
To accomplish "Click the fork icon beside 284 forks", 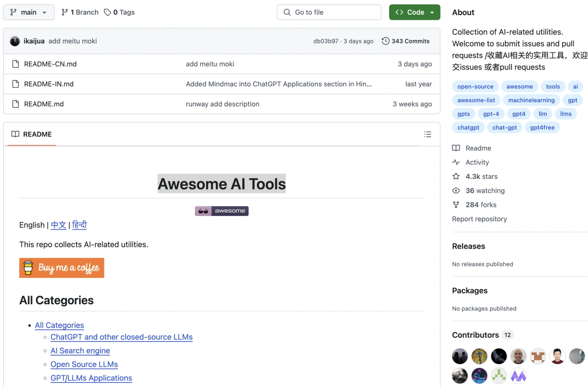I will point(456,205).
